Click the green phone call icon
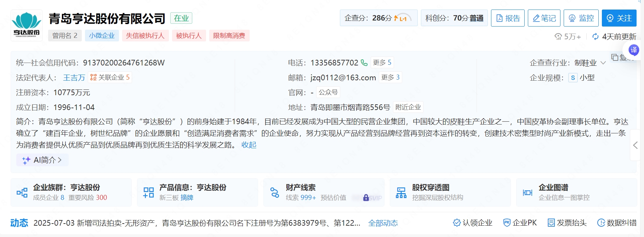The image size is (644, 237). tap(364, 63)
